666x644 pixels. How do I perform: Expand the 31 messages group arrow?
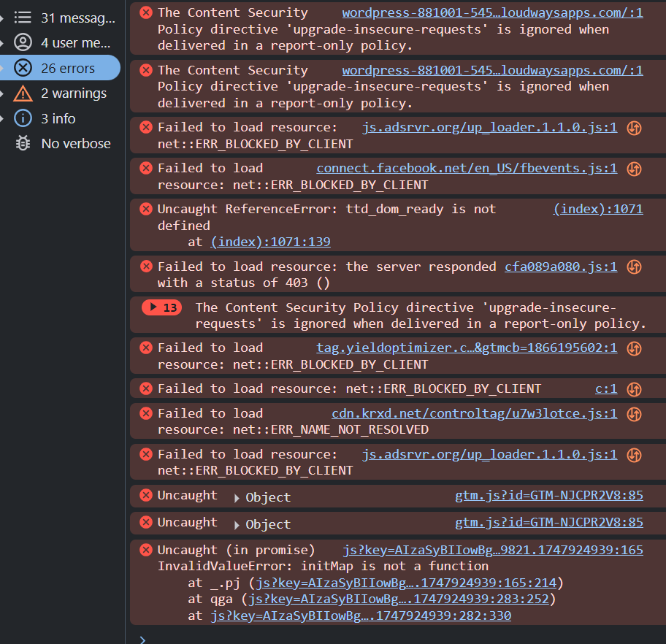click(x=2, y=18)
